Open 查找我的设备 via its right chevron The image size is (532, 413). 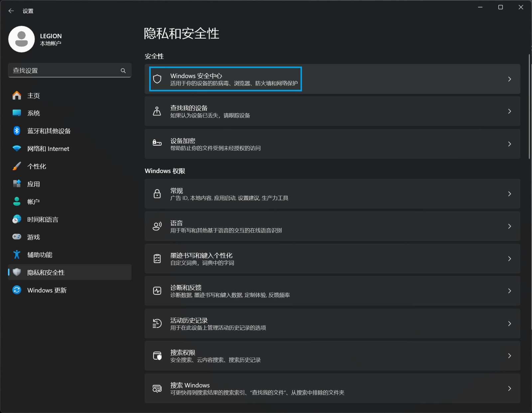coord(509,111)
